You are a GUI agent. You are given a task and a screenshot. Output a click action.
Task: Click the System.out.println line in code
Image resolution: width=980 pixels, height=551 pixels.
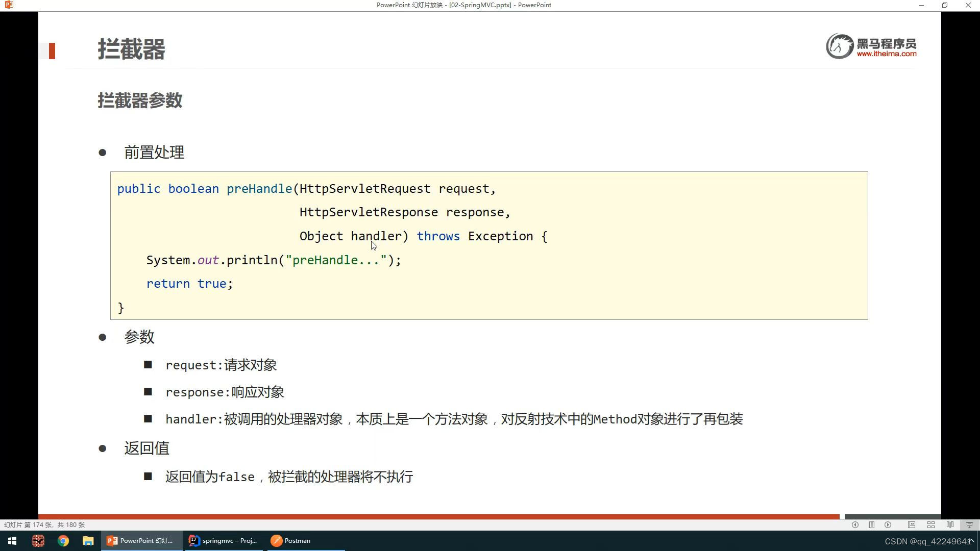[274, 260]
